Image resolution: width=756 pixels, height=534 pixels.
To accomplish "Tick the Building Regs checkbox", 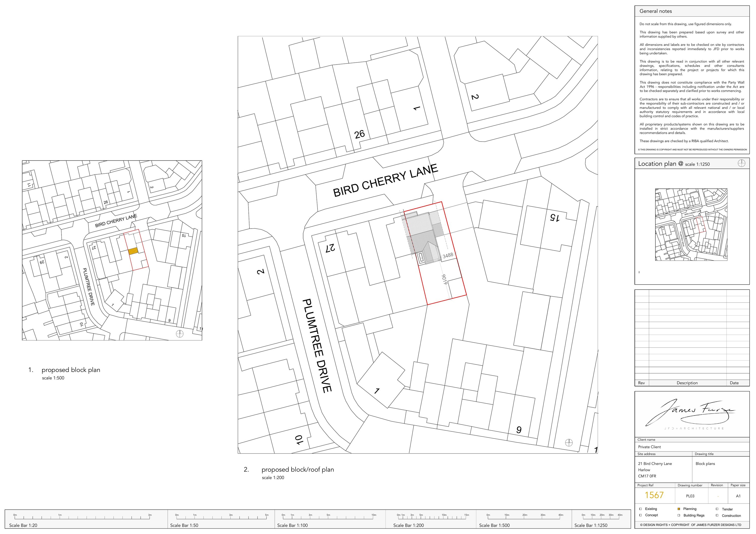I will coord(679,515).
